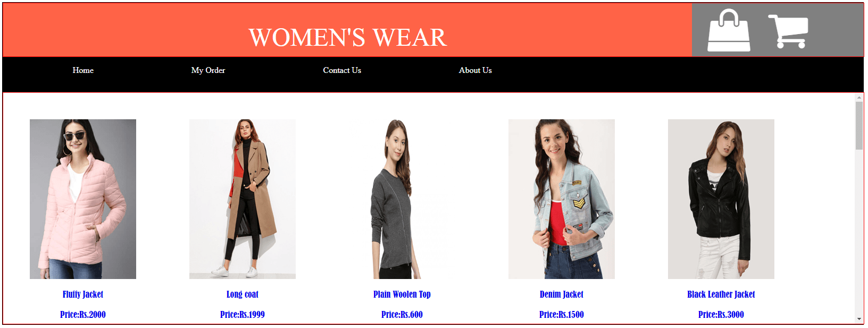Open the Black Leather Jacket image
The width and height of the screenshot is (868, 328).
(x=721, y=199)
